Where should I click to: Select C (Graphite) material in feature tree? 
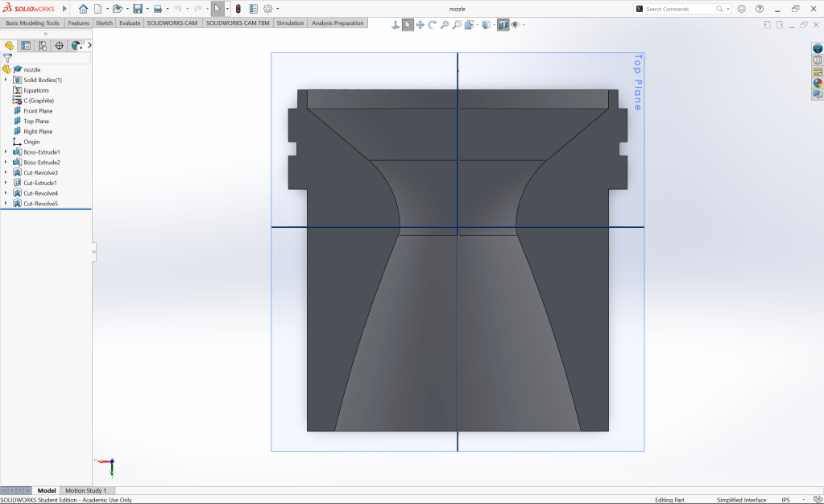pos(38,101)
